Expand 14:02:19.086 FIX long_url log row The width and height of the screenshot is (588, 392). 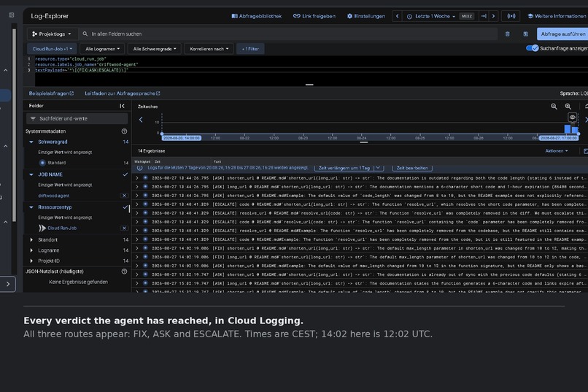[x=137, y=258]
